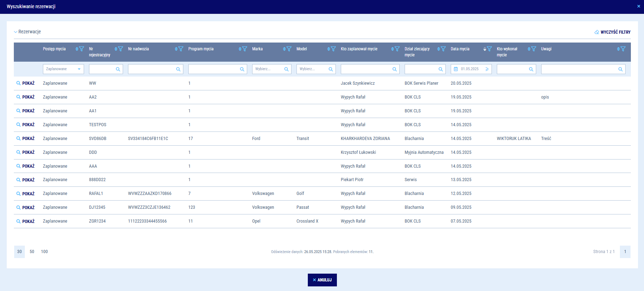Click sort arrows in Data mycia header
644x291 pixels.
[485, 49]
